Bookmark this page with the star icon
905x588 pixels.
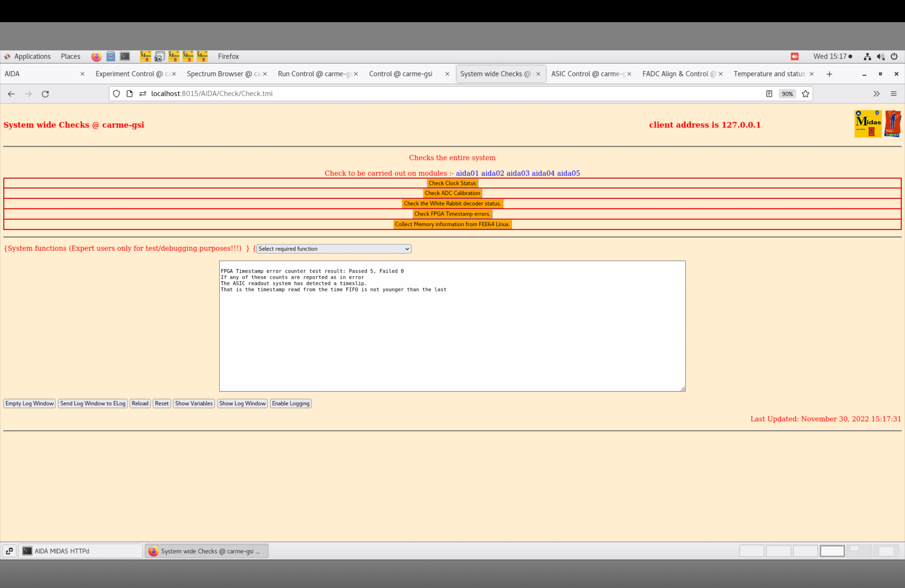pyautogui.click(x=805, y=94)
